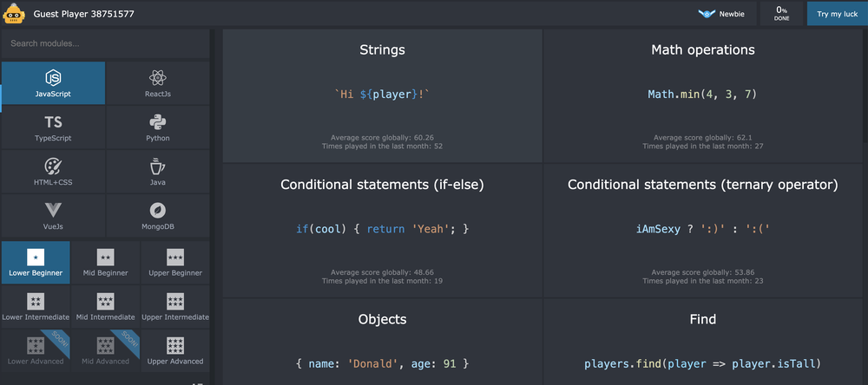The image size is (868, 385).
Task: Click the 0% DONE progress indicator
Action: [781, 14]
